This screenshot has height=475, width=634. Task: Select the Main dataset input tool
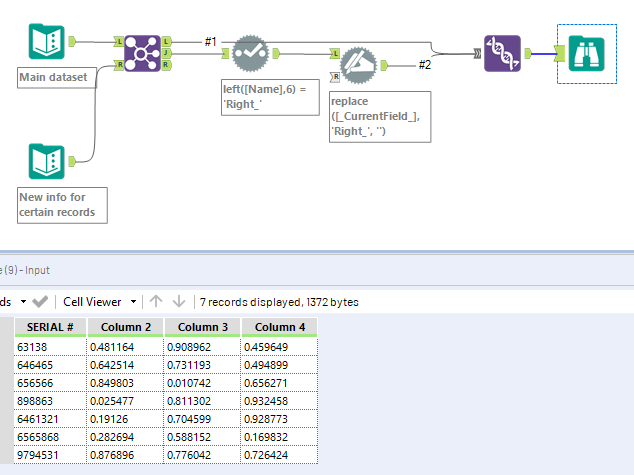click(46, 42)
